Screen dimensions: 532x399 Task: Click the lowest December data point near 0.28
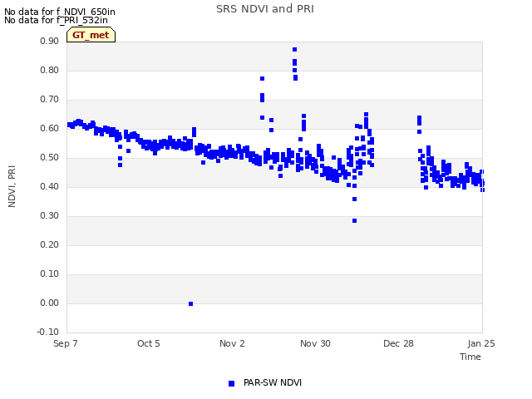[355, 221]
